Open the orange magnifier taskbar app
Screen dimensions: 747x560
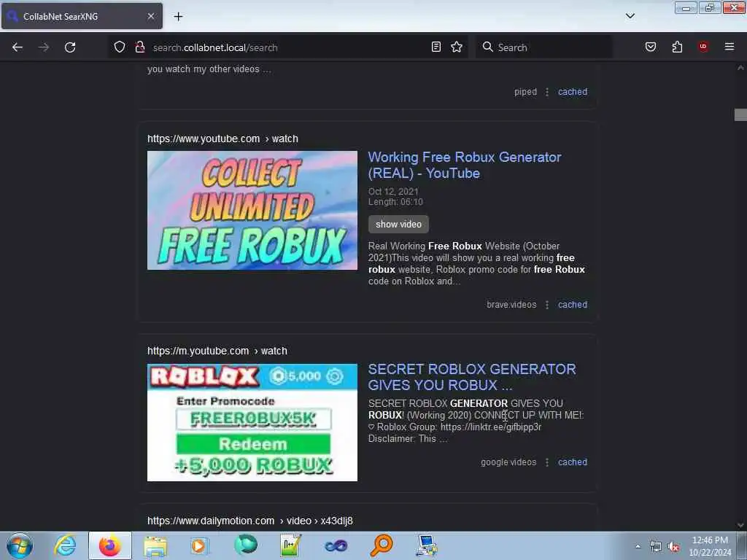coord(381,545)
